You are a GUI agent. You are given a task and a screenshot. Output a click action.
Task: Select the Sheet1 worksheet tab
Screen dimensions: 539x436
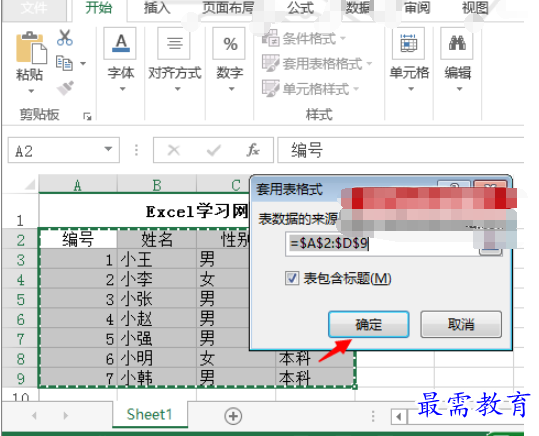150,414
